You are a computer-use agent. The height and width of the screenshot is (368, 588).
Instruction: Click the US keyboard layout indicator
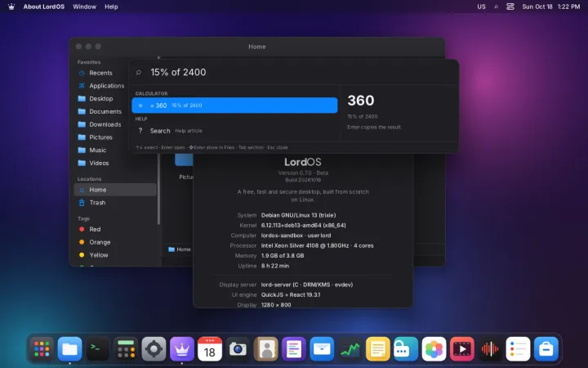click(x=481, y=7)
